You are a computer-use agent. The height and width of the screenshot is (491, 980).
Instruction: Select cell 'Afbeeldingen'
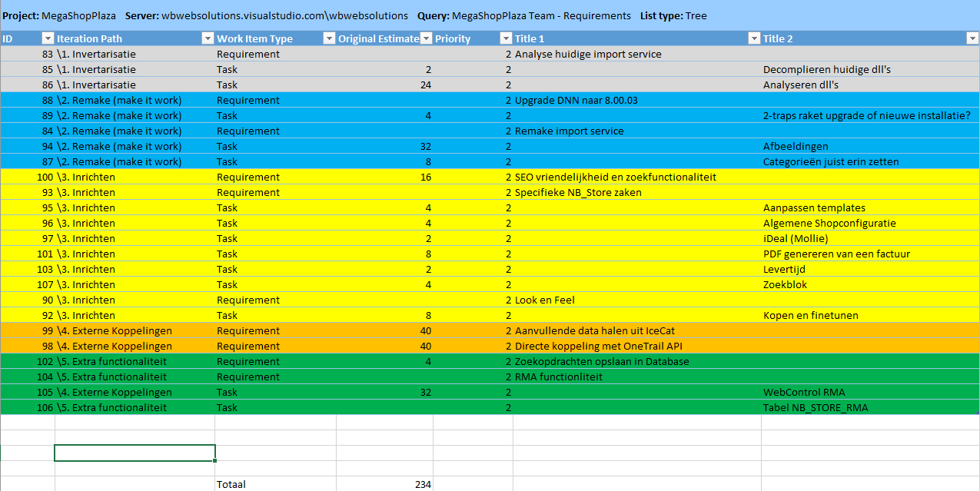pos(870,146)
